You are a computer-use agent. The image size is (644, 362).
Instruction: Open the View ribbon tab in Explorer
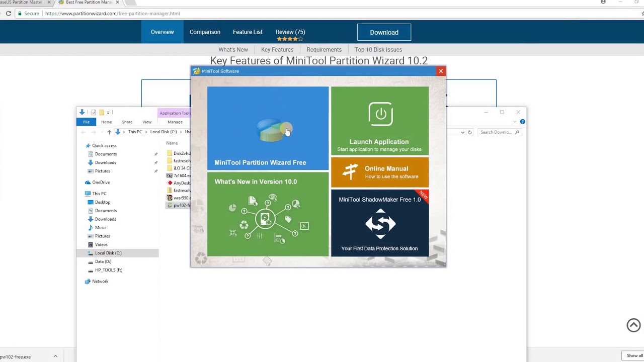pos(147,122)
